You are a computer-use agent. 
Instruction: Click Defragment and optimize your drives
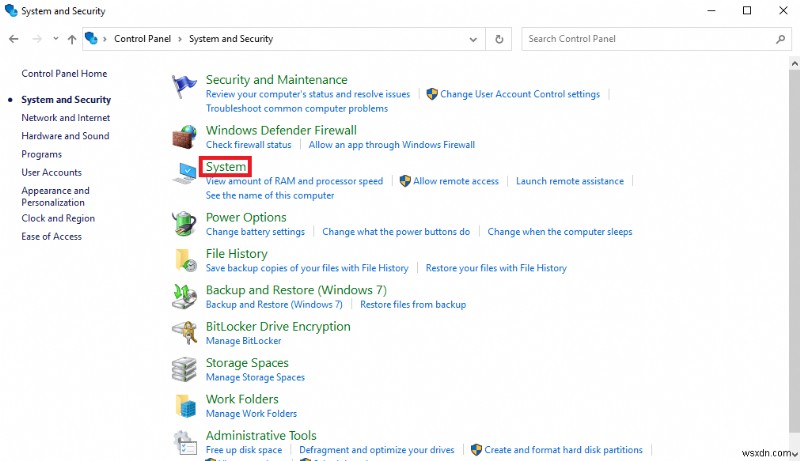pyautogui.click(x=377, y=450)
